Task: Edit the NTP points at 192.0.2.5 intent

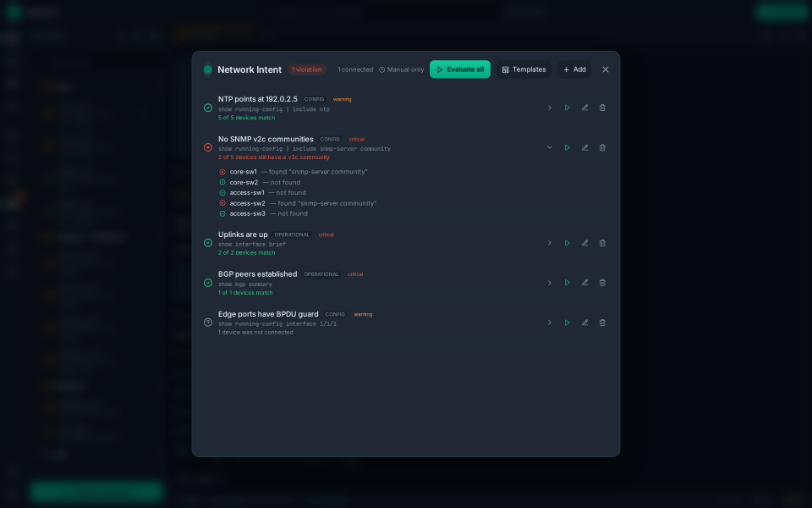Action: tap(584, 108)
